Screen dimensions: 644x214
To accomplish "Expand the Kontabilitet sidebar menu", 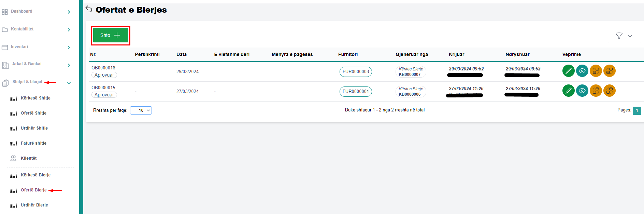I will point(69,30).
